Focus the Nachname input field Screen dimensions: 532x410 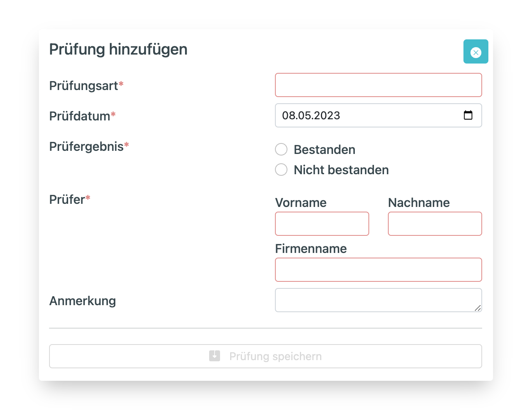(435, 224)
